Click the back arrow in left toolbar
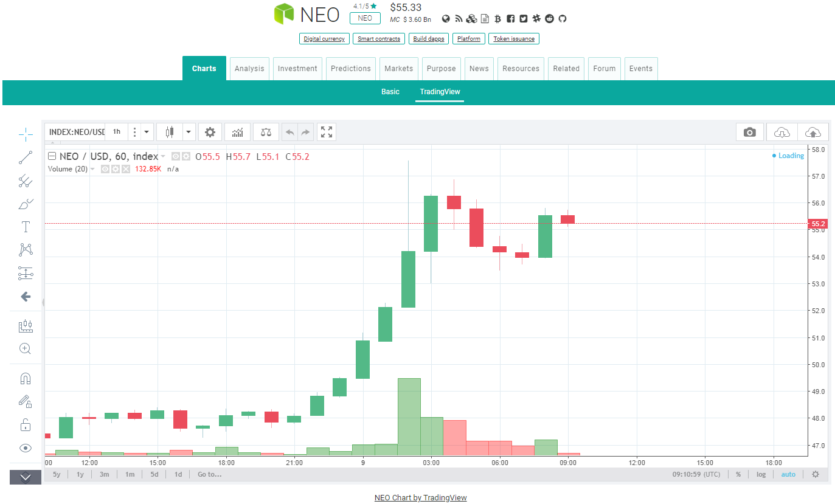The height and width of the screenshot is (504, 835). [26, 297]
